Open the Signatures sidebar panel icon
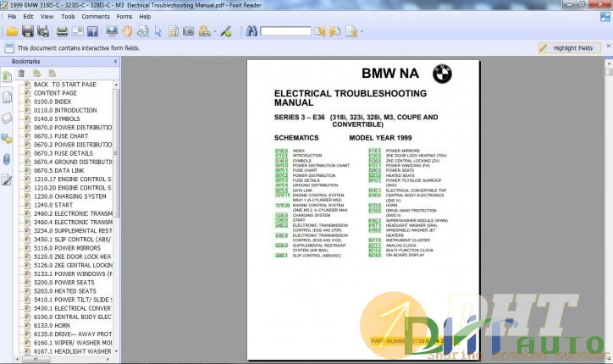613x364 pixels. coord(7,180)
